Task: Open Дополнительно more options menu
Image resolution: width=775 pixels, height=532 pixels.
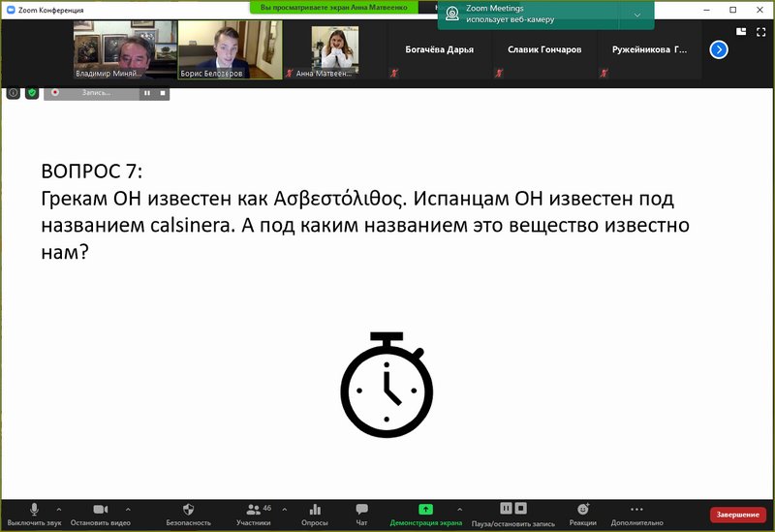Action: tap(636, 515)
